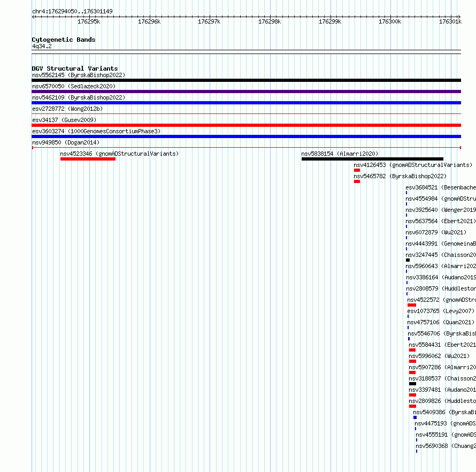This screenshot has height=472, width=476.
Task: Open variant nsv5960643 label
Action: pyautogui.click(x=441, y=266)
